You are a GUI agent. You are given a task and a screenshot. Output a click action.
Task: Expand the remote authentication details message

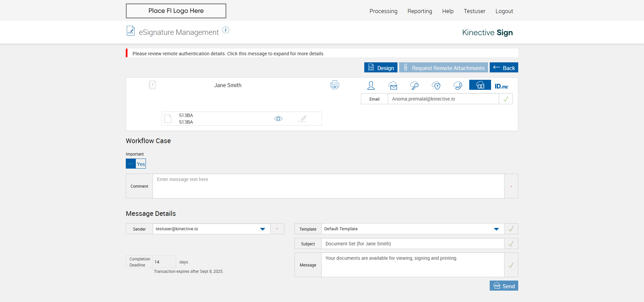pyautogui.click(x=228, y=54)
